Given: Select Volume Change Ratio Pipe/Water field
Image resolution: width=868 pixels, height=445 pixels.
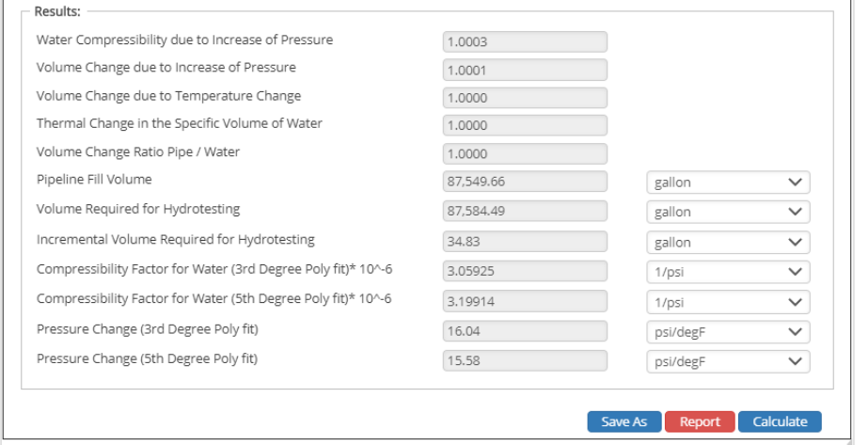Looking at the screenshot, I should click(x=525, y=154).
